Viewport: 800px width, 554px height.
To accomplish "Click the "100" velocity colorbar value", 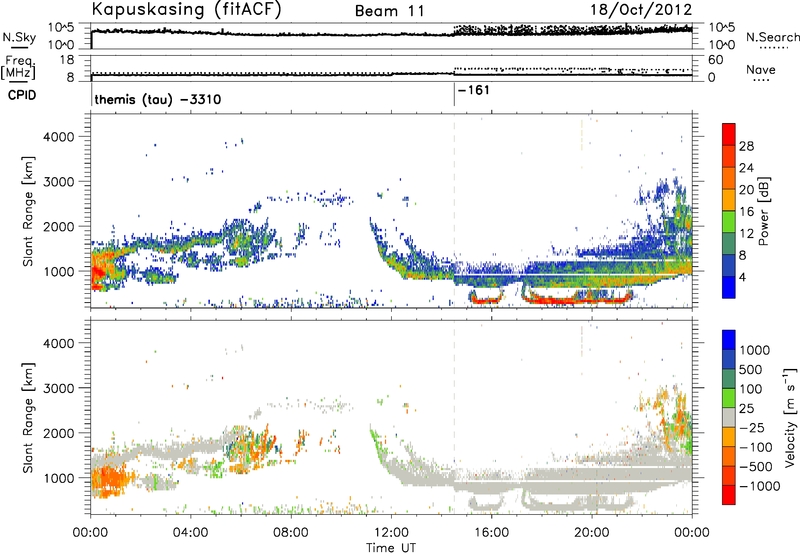I will pyautogui.click(x=751, y=389).
